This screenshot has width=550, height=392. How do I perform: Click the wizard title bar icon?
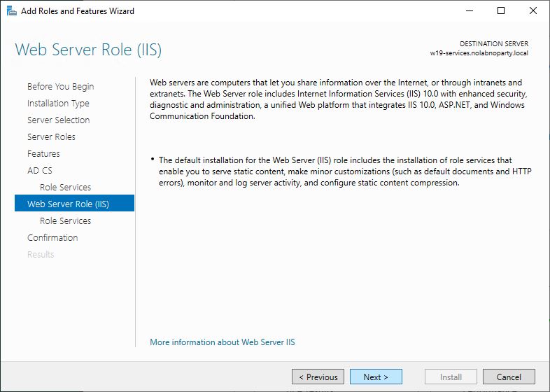point(12,11)
